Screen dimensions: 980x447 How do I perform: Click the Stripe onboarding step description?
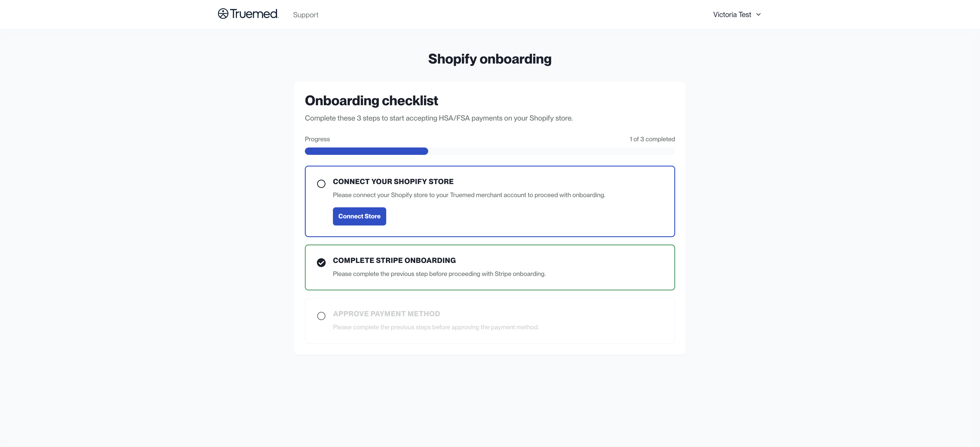click(x=439, y=273)
